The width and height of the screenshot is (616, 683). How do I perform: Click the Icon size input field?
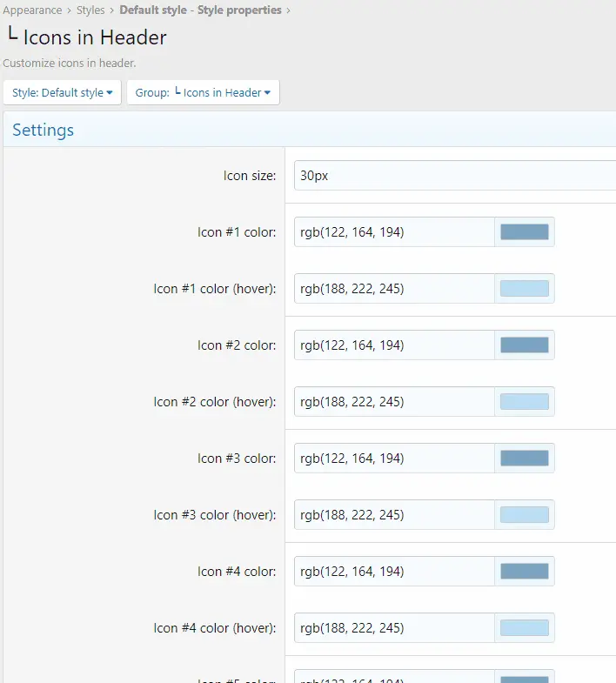pyautogui.click(x=454, y=176)
